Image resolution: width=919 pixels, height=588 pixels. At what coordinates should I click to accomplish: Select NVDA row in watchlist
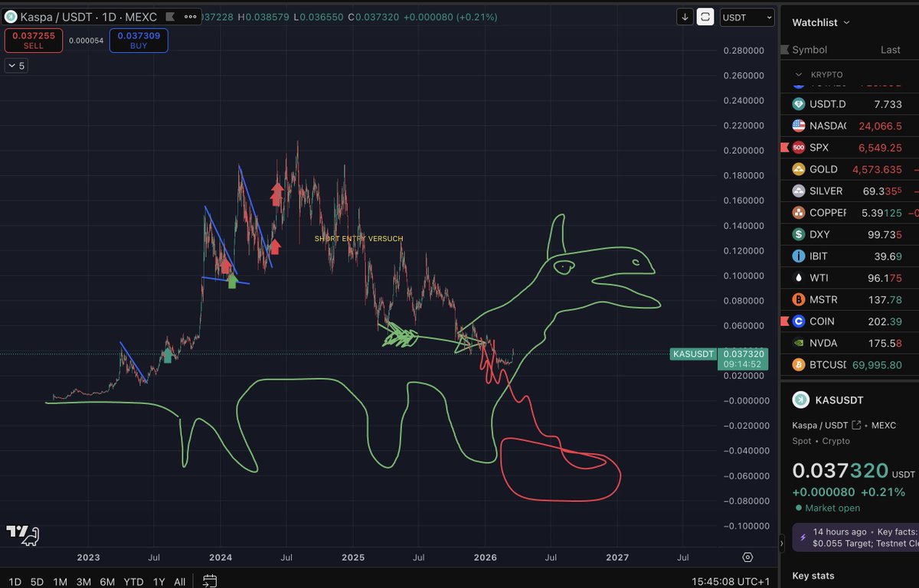pyautogui.click(x=849, y=343)
